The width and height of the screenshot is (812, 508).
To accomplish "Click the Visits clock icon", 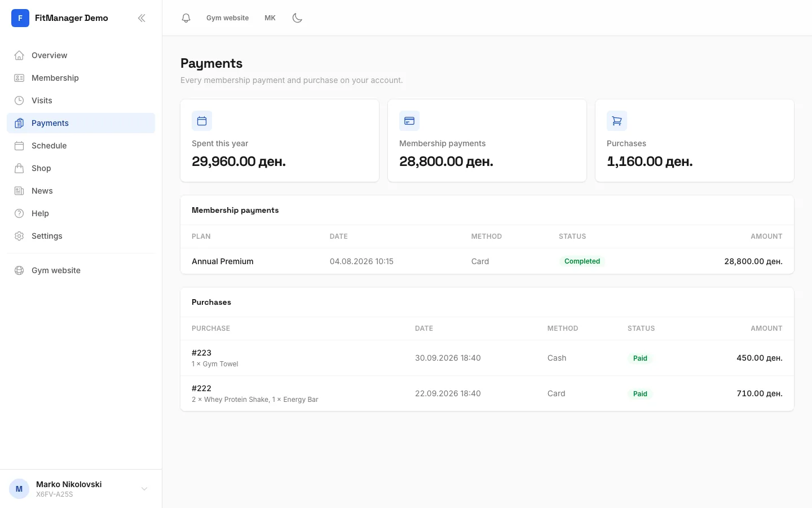I will (19, 100).
